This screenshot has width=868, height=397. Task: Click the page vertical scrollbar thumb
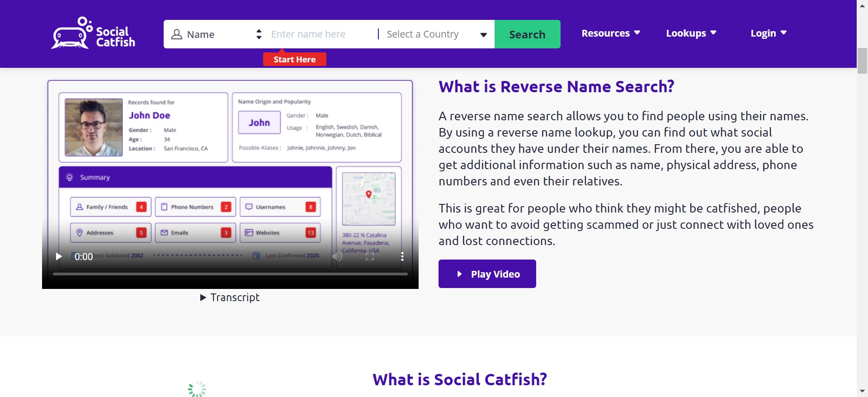863,60
